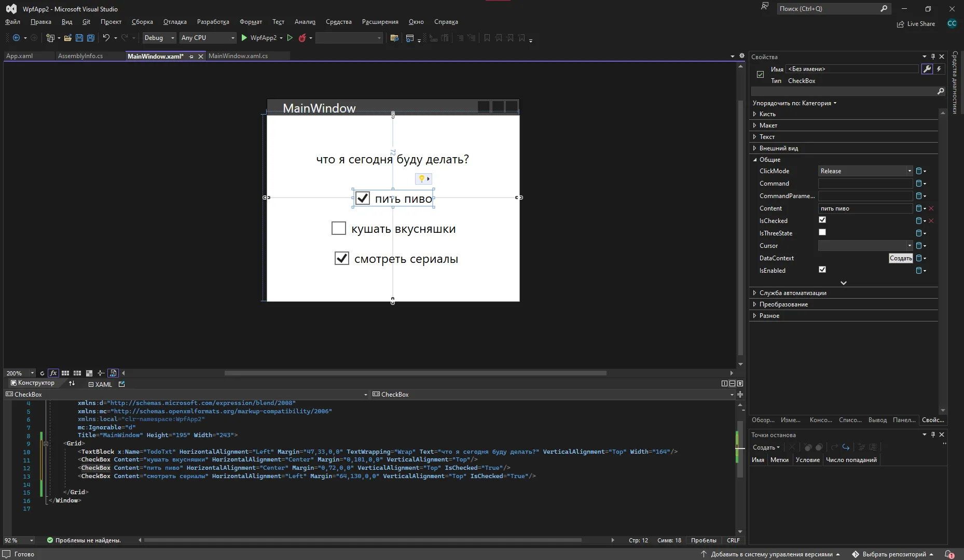This screenshot has height=560, width=964.
Task: Click the Создать breakpoint button
Action: [x=766, y=447]
